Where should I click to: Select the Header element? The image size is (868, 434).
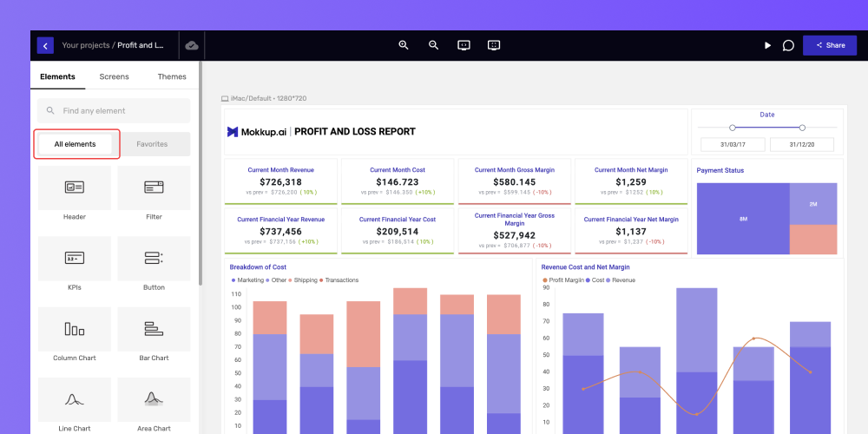pos(74,194)
